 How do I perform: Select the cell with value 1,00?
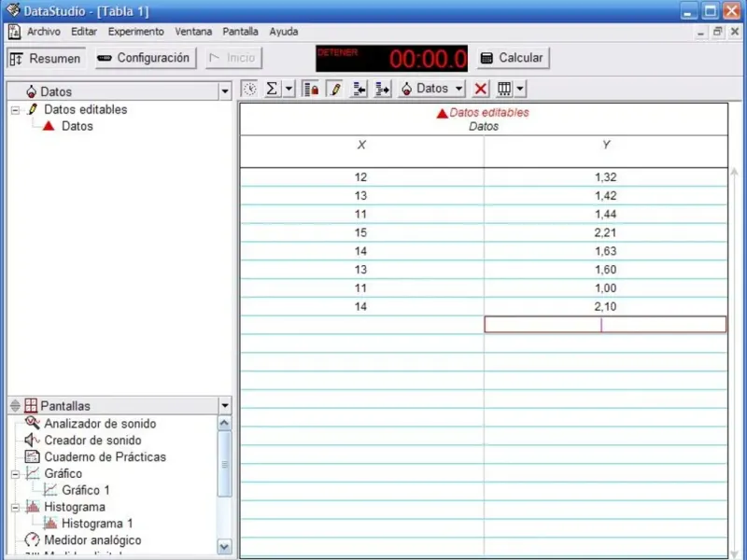[x=605, y=288]
